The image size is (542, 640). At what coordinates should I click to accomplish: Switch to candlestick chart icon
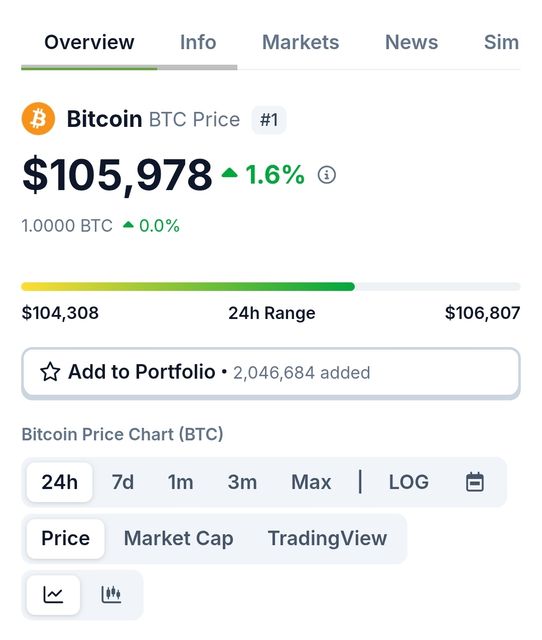[x=111, y=594]
